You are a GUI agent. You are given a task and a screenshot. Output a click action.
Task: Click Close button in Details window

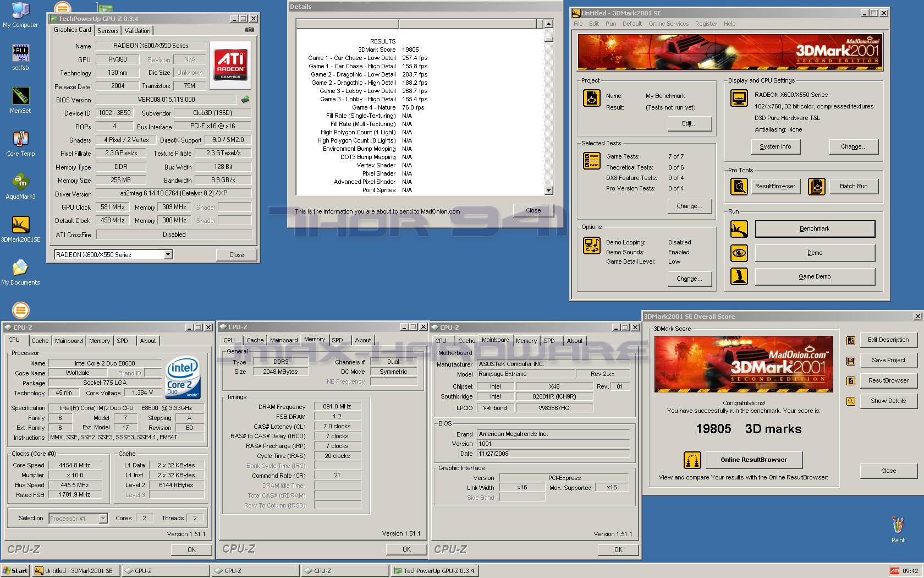tap(533, 210)
